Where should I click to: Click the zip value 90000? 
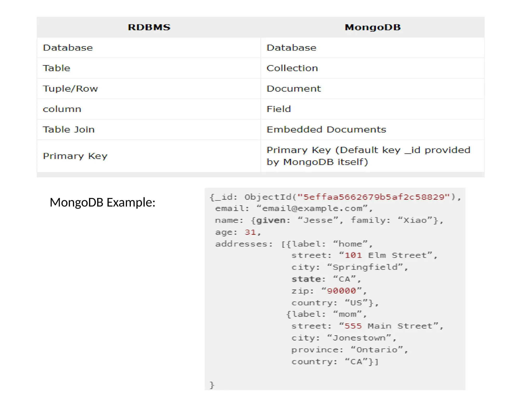tap(341, 291)
